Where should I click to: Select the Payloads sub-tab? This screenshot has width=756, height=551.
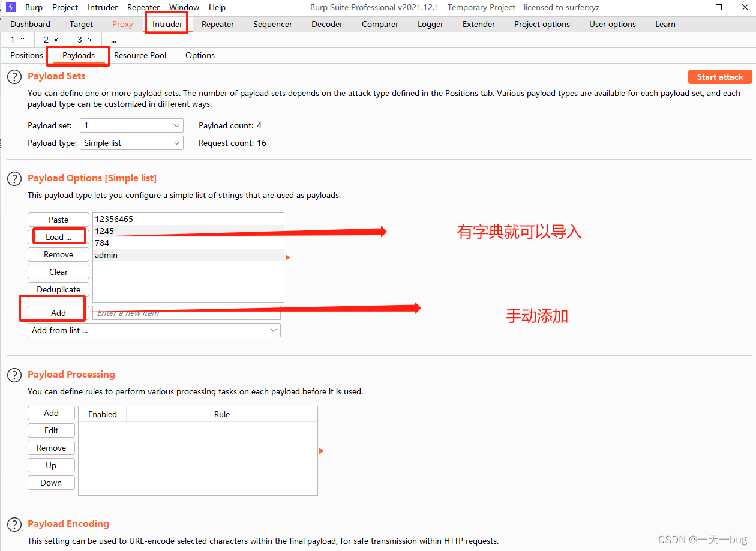pyautogui.click(x=79, y=55)
